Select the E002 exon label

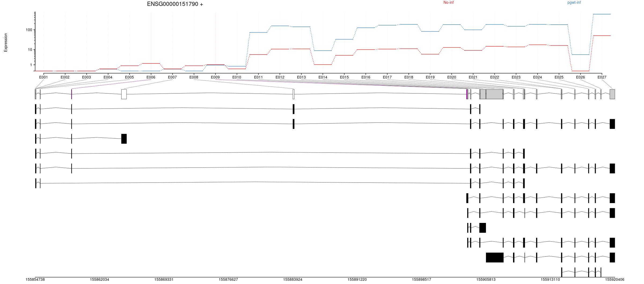tap(65, 77)
